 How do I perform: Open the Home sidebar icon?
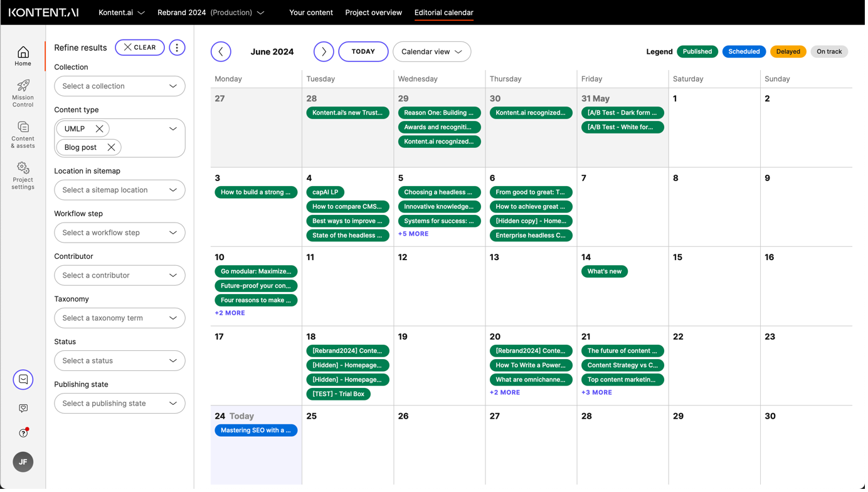[x=23, y=56]
